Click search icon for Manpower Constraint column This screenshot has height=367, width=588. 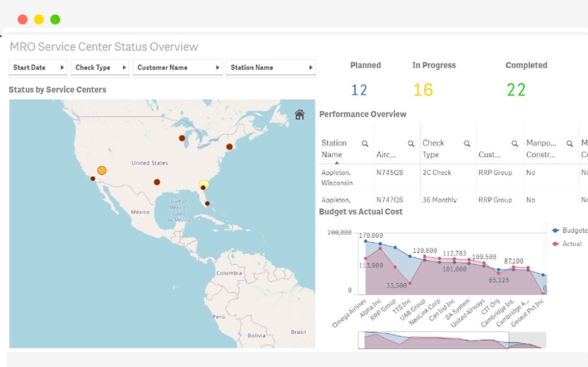[569, 144]
